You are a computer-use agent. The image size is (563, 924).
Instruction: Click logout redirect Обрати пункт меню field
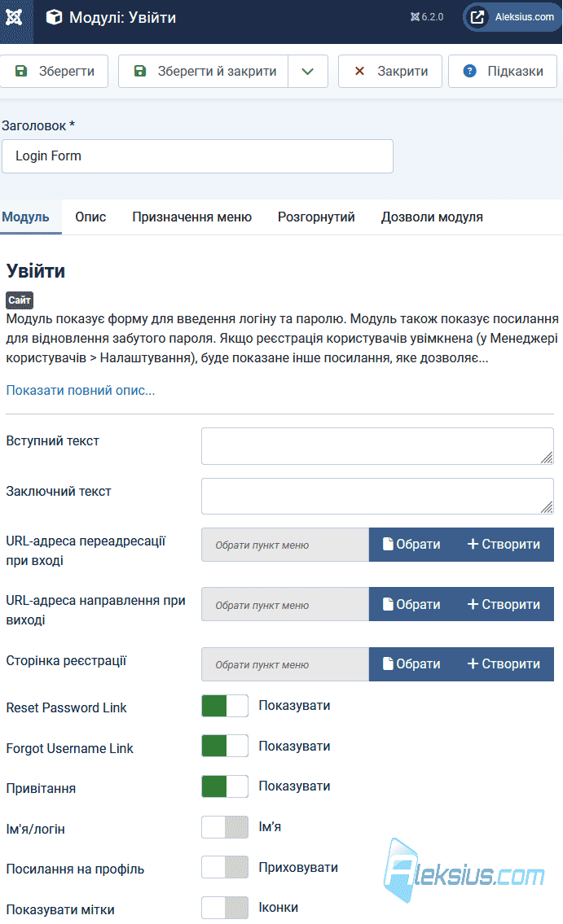click(x=285, y=604)
